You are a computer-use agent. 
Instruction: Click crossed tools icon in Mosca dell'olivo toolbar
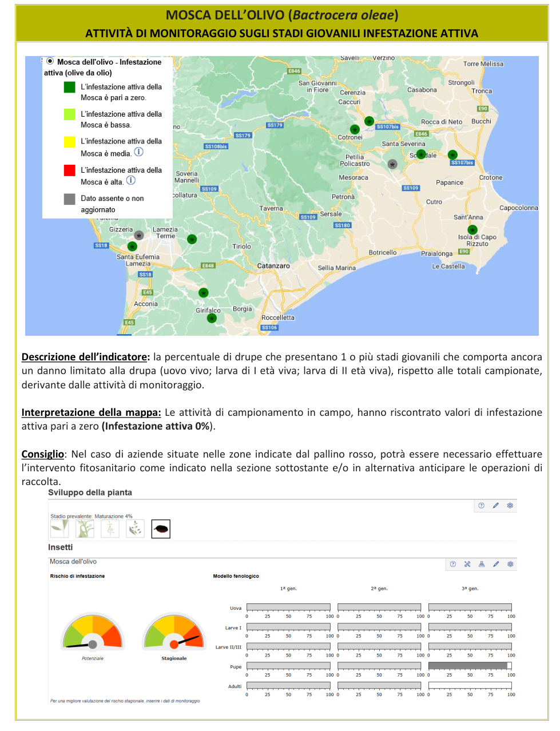[x=467, y=564]
